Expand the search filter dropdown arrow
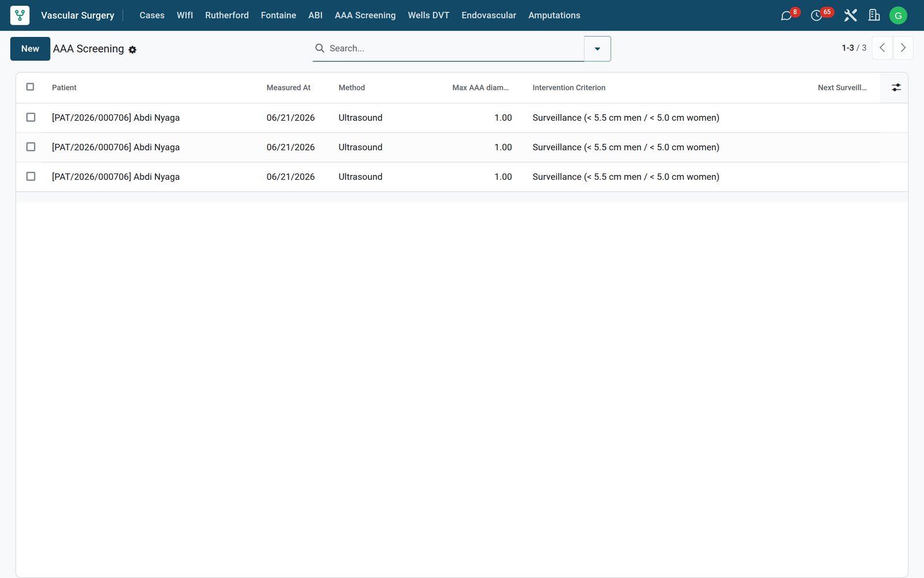 point(597,49)
